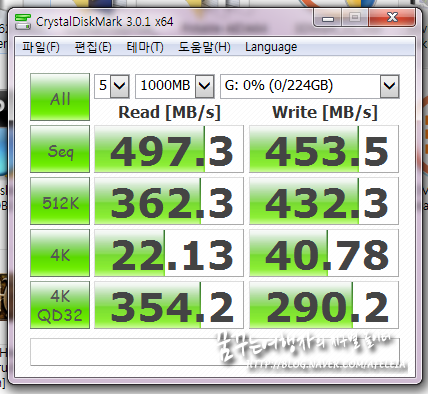The image size is (428, 394).
Task: Open the 테마(T) menu
Action: 145,47
